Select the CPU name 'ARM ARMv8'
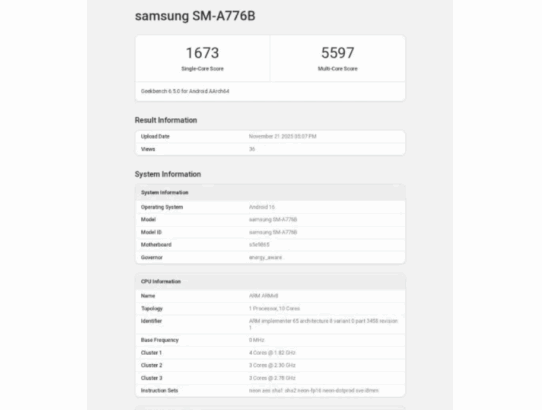Screen dimensions: 542x410 coord(263,296)
